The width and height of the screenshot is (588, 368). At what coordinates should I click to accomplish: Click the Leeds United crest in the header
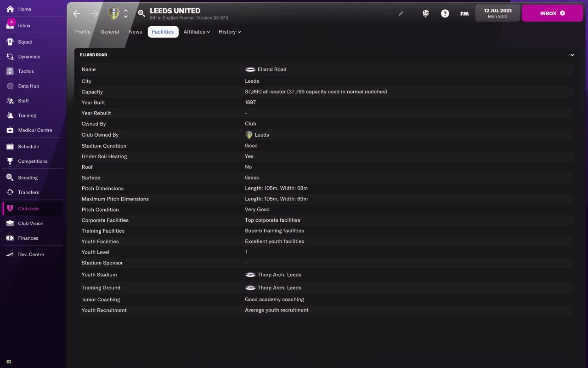[x=113, y=13]
